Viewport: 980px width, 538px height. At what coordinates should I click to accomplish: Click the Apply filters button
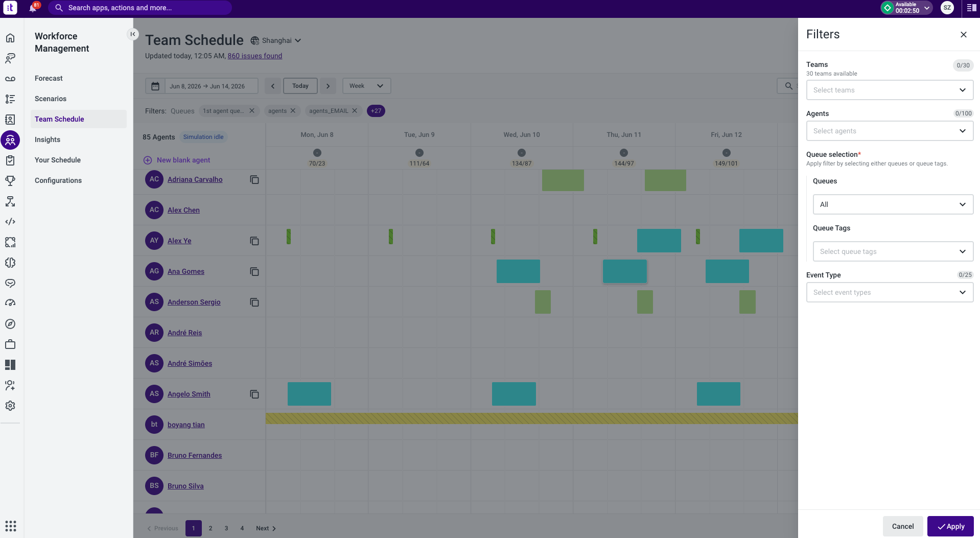(950, 526)
